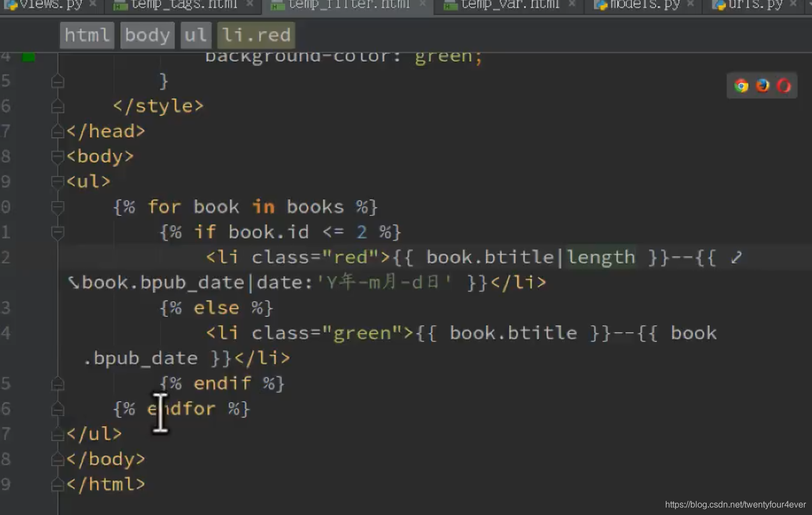812x515 pixels.
Task: Open preview in Opera browser icon
Action: (x=784, y=86)
